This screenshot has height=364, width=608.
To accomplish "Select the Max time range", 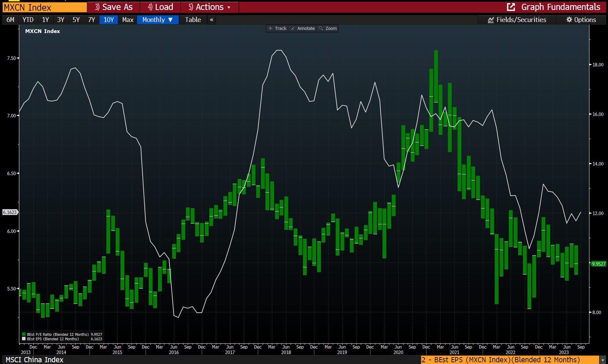I will click(128, 20).
